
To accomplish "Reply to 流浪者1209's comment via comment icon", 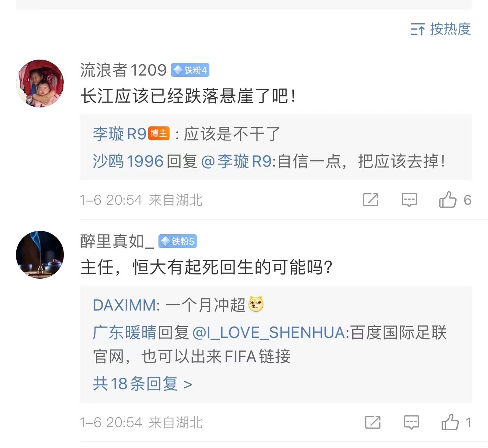I will 409,200.
